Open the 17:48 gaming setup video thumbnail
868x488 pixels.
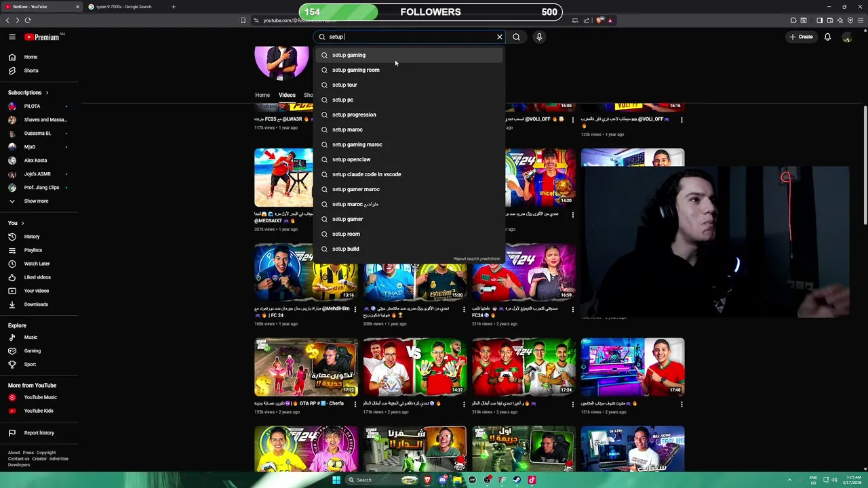pyautogui.click(x=633, y=367)
